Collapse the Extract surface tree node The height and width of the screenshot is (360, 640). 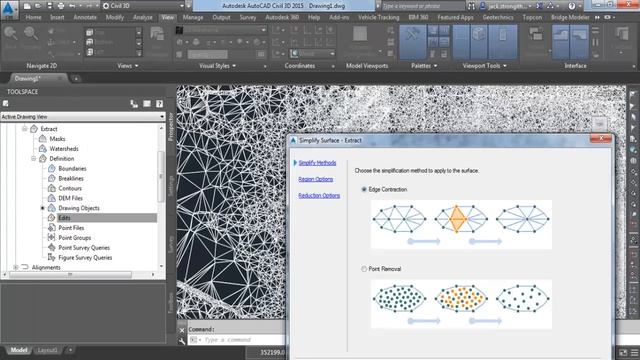(x=24, y=129)
